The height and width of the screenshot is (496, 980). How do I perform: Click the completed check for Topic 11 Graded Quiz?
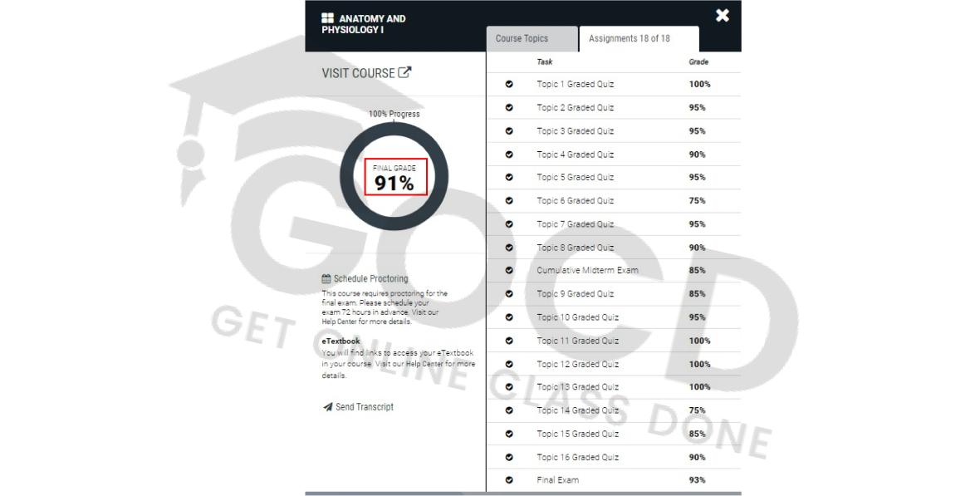509,341
